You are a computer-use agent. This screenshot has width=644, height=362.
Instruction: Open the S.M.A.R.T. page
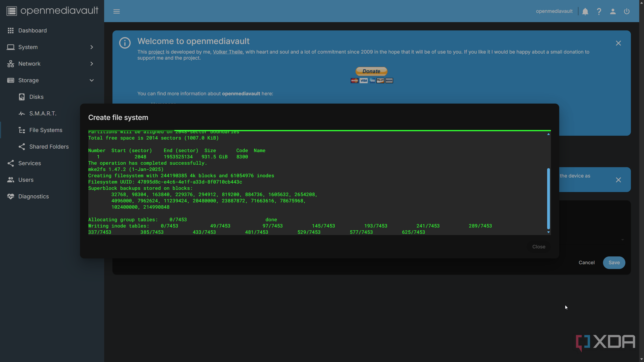[43, 113]
